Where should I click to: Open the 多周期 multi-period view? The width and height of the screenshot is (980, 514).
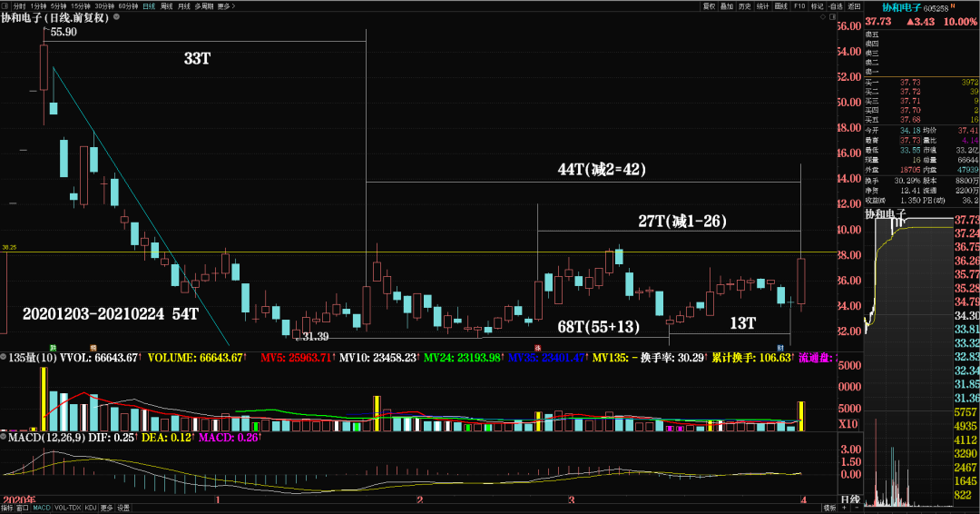[x=204, y=5]
